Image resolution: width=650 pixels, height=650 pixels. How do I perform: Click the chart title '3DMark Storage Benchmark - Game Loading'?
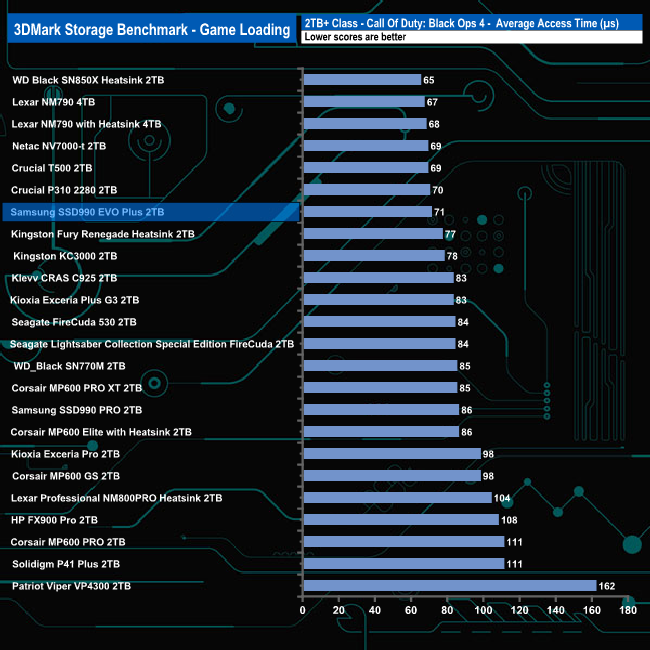[x=152, y=30]
